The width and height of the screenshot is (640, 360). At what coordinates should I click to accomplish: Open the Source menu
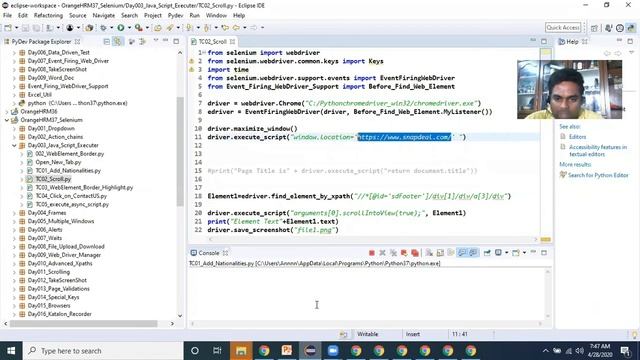pyautogui.click(x=78, y=16)
